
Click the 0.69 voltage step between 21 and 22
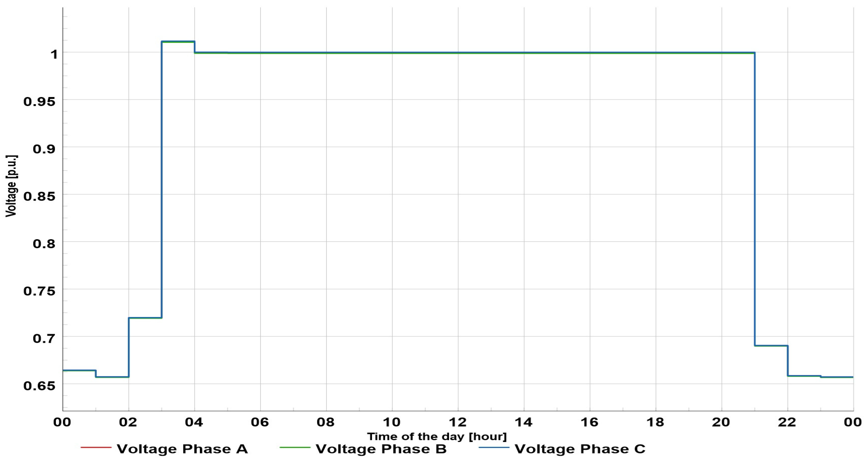click(771, 346)
